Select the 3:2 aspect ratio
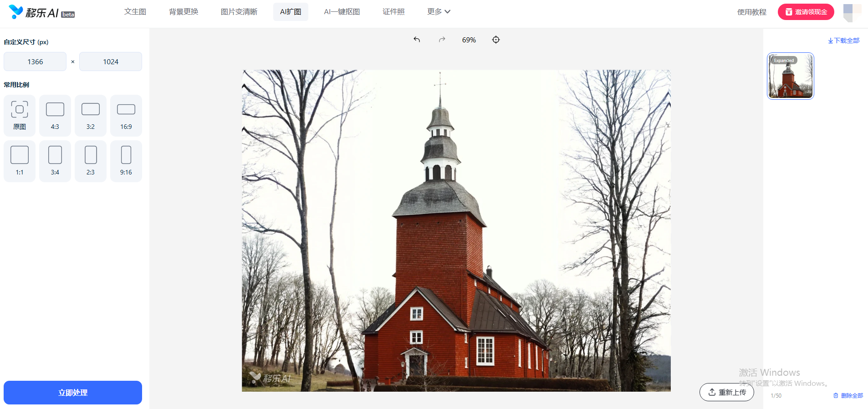Screen dimensions: 868x409 click(91, 115)
